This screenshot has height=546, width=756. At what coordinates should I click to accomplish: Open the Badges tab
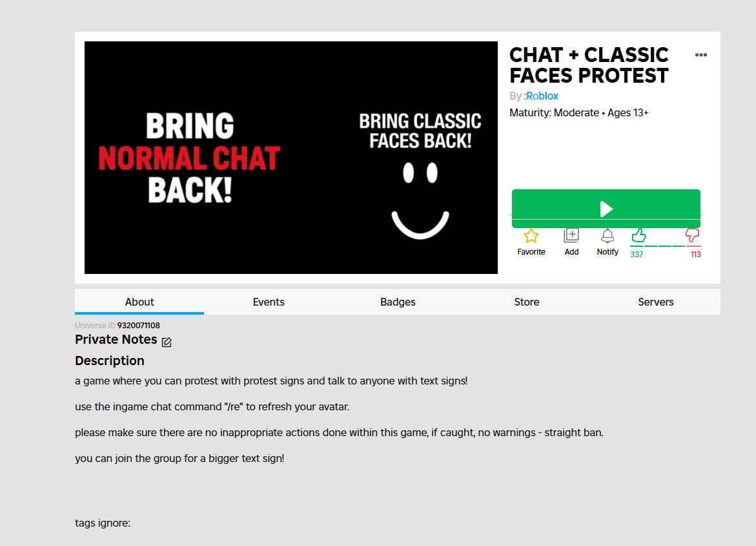point(398,302)
